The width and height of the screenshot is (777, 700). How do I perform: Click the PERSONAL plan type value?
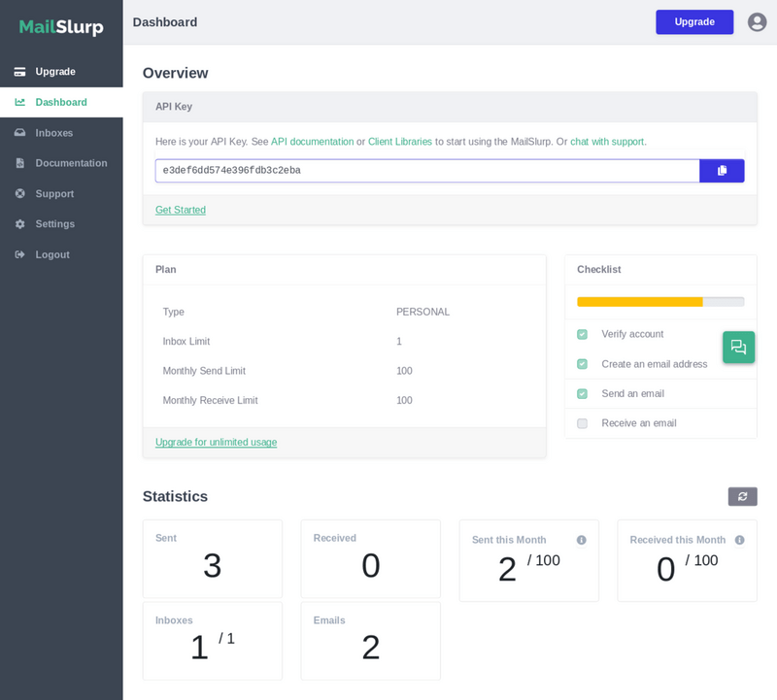point(422,312)
